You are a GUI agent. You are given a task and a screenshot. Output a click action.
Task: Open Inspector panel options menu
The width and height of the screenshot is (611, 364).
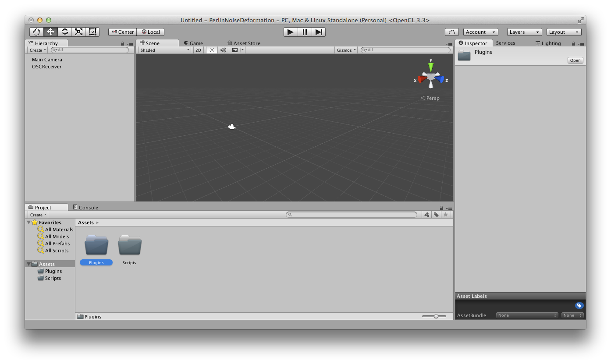click(580, 44)
